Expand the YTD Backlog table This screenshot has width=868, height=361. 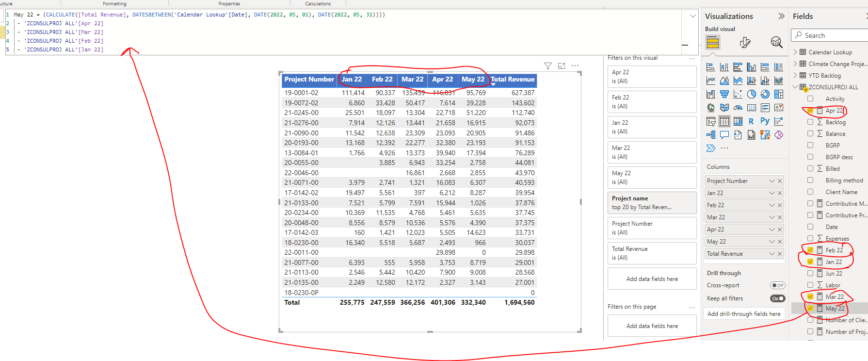click(x=795, y=75)
